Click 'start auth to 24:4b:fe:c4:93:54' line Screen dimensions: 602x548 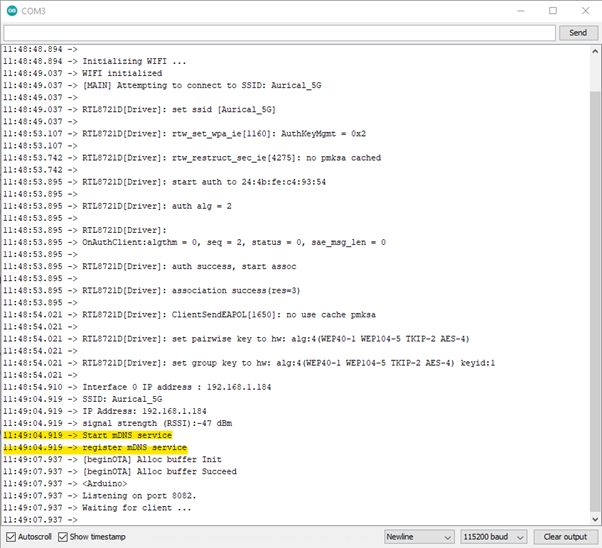164,182
